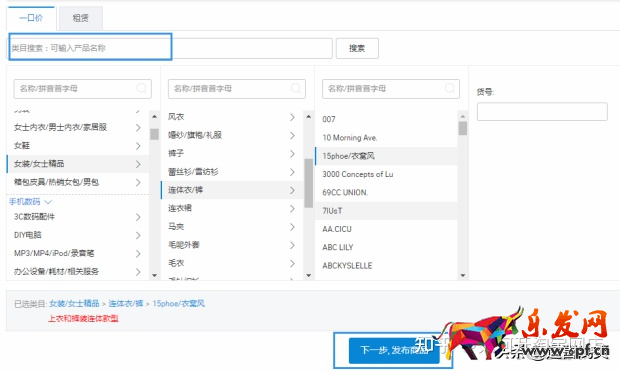The image size is (620, 371).
Task: Expand chevron next to 风衣
Action: (x=292, y=117)
